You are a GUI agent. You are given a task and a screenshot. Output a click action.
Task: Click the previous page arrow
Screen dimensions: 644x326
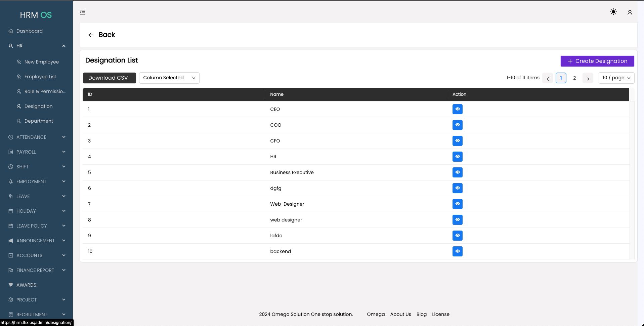click(x=548, y=78)
